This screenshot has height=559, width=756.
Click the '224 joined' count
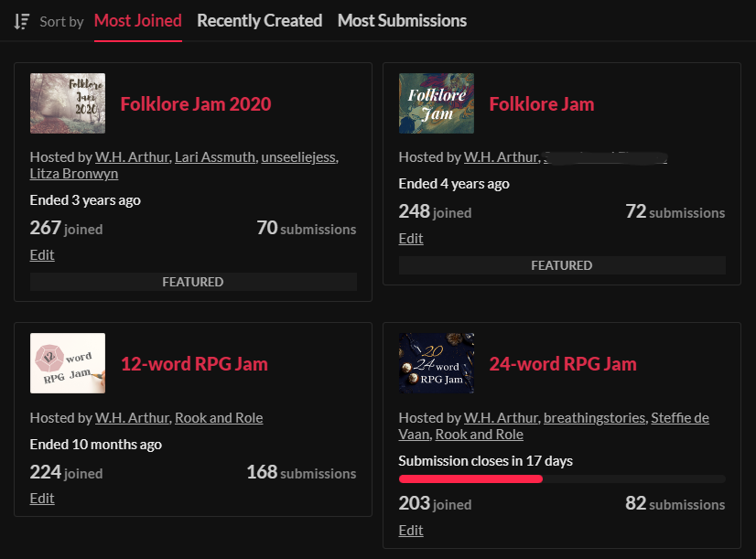pyautogui.click(x=66, y=472)
